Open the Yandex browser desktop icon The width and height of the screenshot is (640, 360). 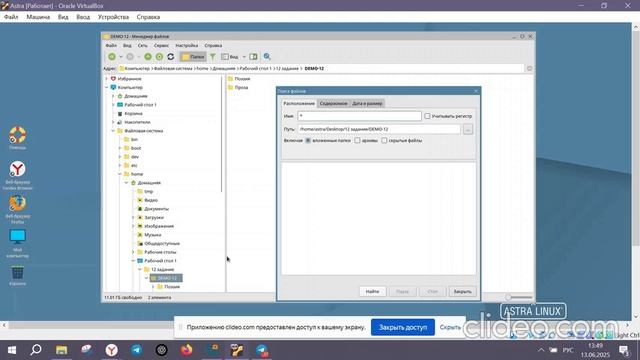click(18, 176)
